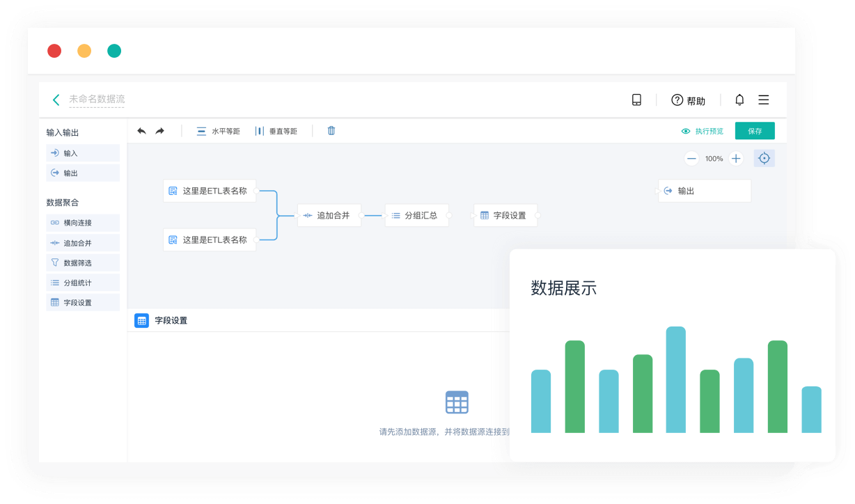Click the back arrow beside 未命名数据流
The height and width of the screenshot is (504, 855).
(x=56, y=100)
